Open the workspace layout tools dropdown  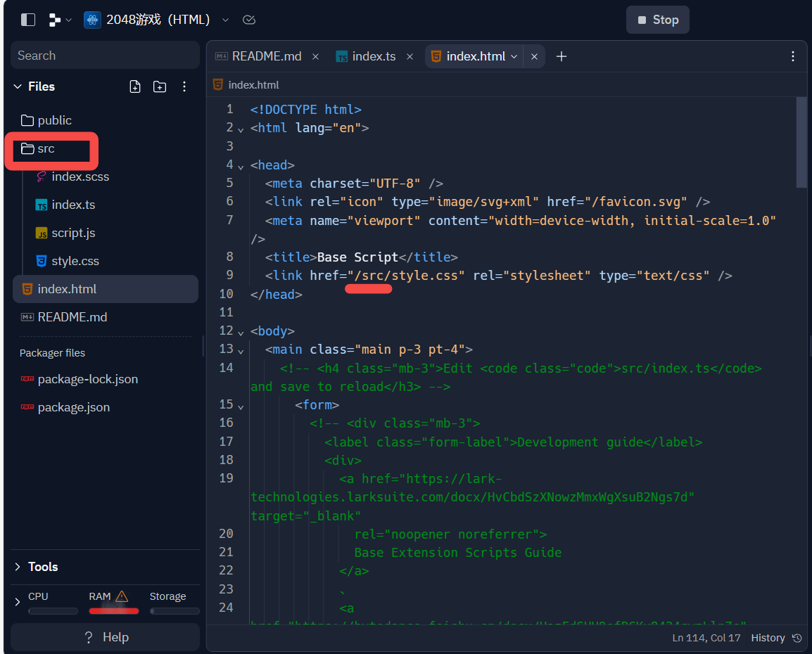pos(60,20)
